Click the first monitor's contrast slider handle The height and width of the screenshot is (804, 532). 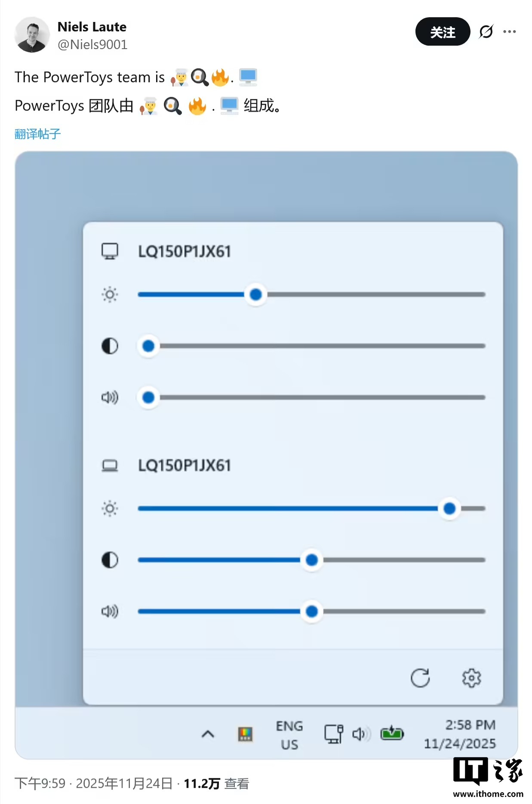tap(148, 346)
